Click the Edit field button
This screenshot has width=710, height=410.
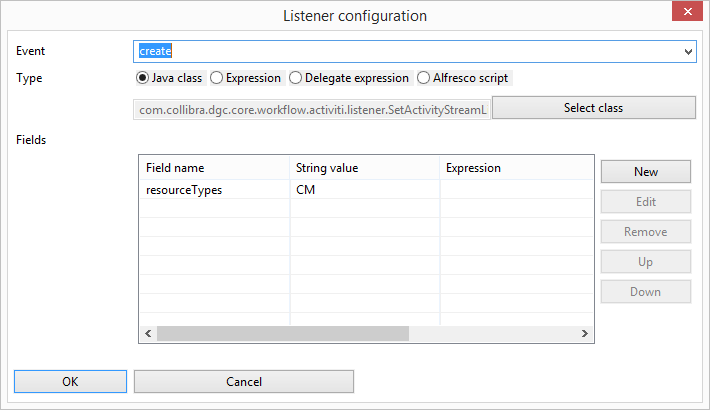pyautogui.click(x=646, y=202)
